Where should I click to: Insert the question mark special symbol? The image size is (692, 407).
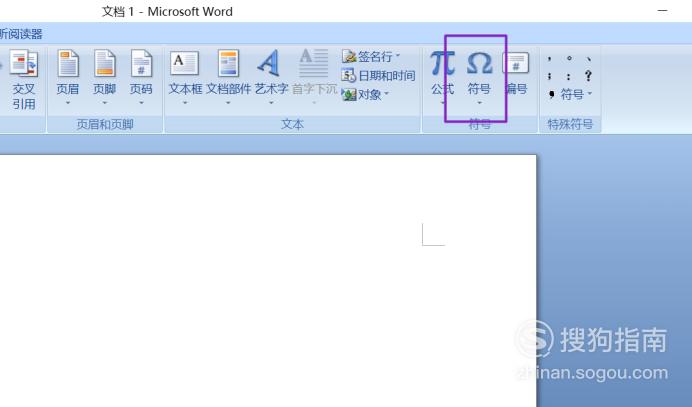pyautogui.click(x=588, y=76)
